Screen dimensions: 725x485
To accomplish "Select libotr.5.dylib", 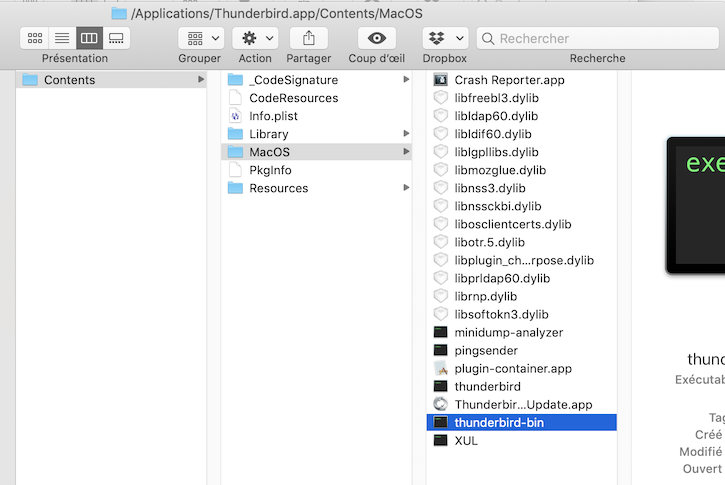I will point(522,242).
